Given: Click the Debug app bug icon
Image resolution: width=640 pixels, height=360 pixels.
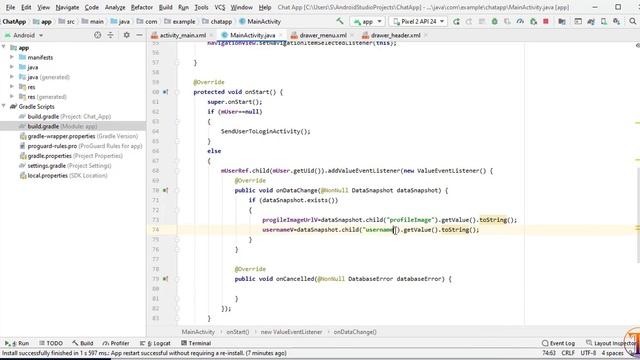Looking at the screenshot, I should 494,21.
